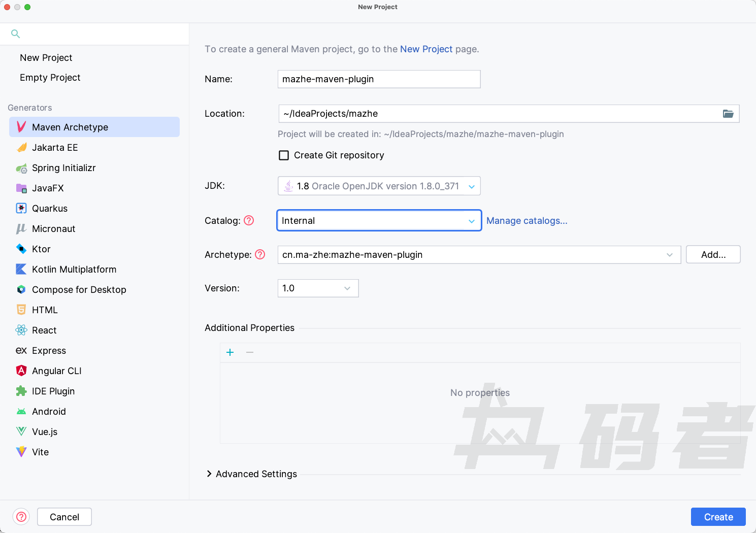756x533 pixels.
Task: Click the help question mark beside Cancel
Action: [x=21, y=517]
